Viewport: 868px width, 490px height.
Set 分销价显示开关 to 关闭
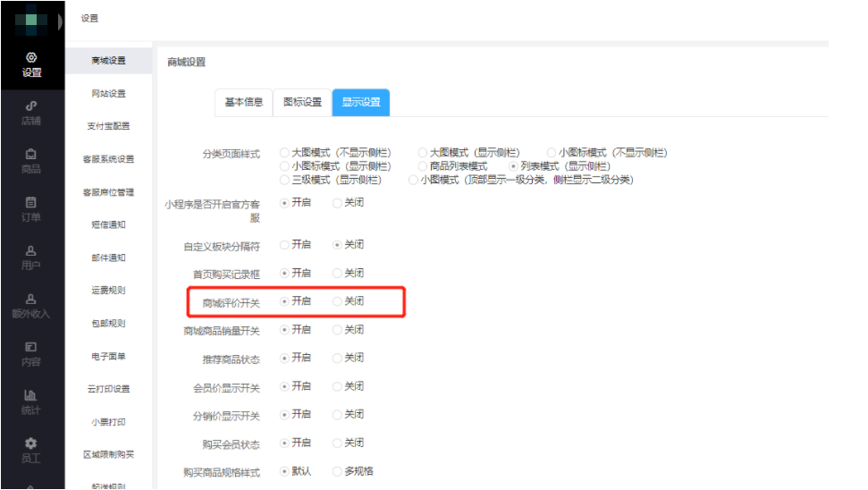337,415
